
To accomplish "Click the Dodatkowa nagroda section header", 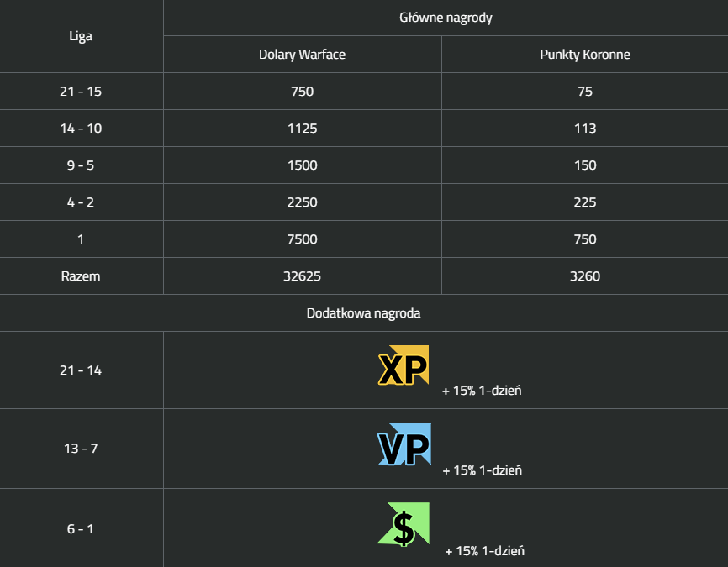I will [364, 313].
